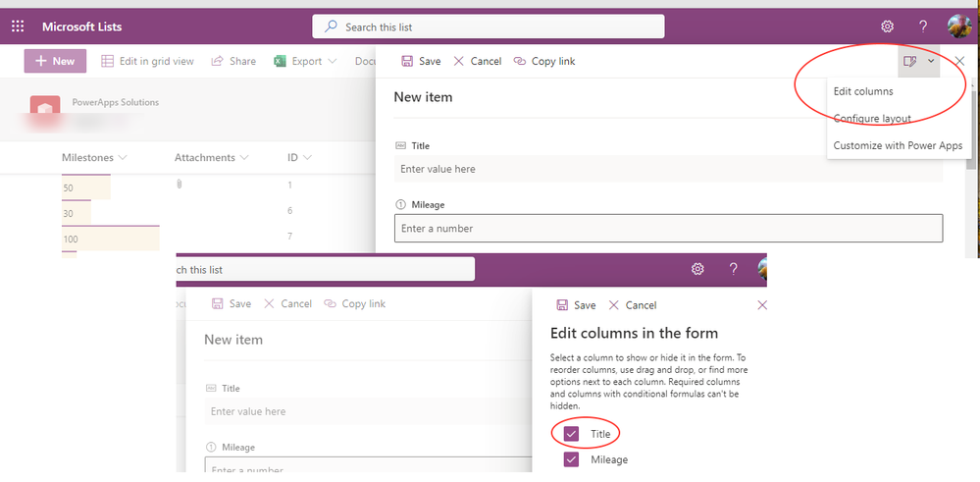Uncheck the Title column checkbox

(x=571, y=434)
